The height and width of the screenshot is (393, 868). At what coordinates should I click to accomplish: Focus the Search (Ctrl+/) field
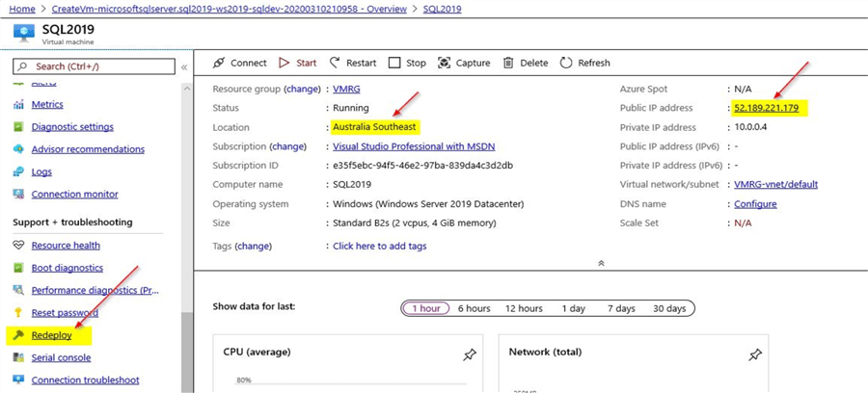pos(95,66)
